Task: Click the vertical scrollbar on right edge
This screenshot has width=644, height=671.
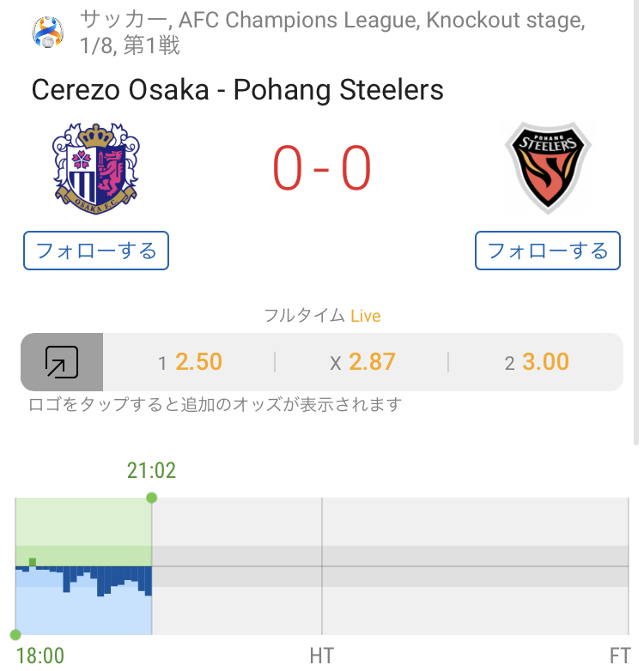Action: [636, 222]
